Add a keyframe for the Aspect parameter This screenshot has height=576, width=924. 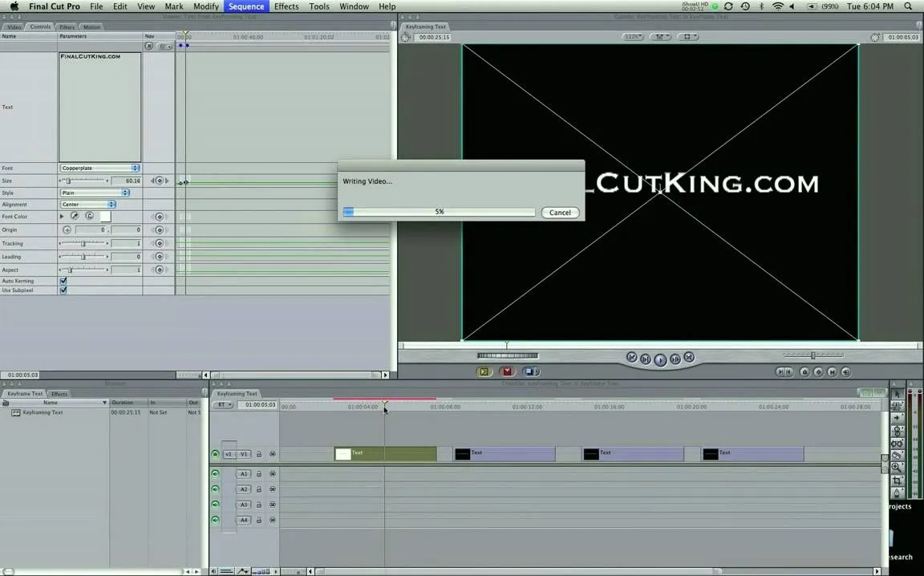pyautogui.click(x=159, y=270)
